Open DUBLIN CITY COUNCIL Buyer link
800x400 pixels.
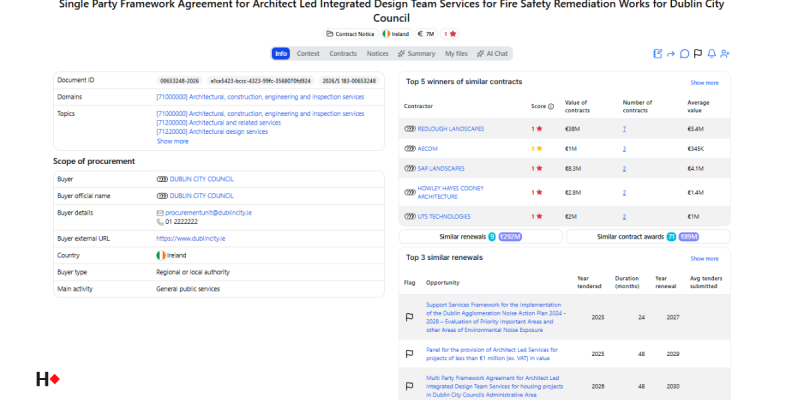[x=202, y=179]
